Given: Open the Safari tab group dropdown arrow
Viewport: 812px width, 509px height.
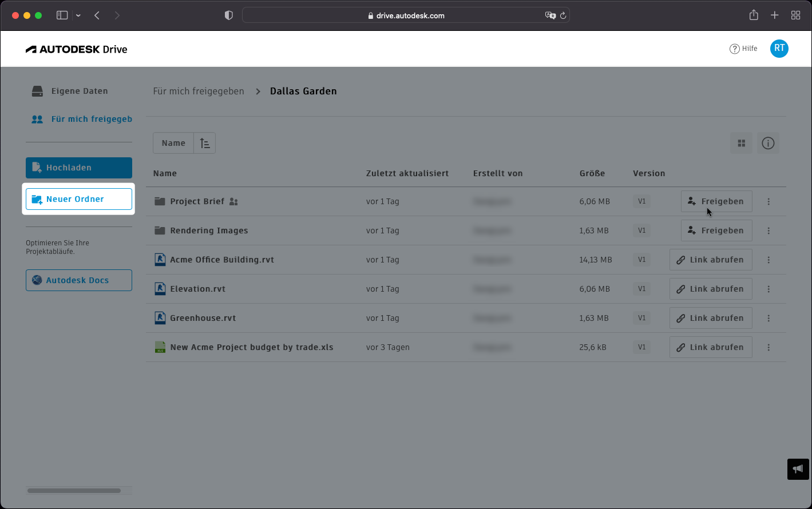Looking at the screenshot, I should [78, 15].
